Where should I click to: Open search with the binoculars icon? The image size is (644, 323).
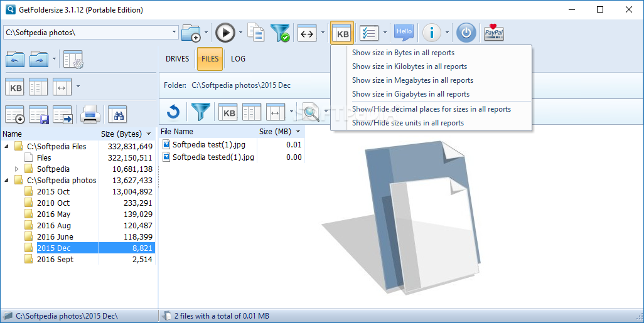[118, 115]
